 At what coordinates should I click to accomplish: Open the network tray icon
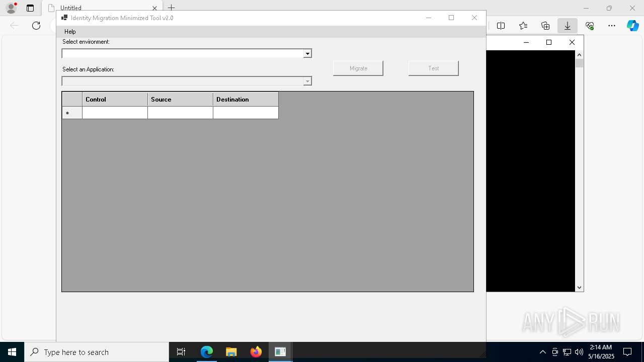click(x=567, y=352)
